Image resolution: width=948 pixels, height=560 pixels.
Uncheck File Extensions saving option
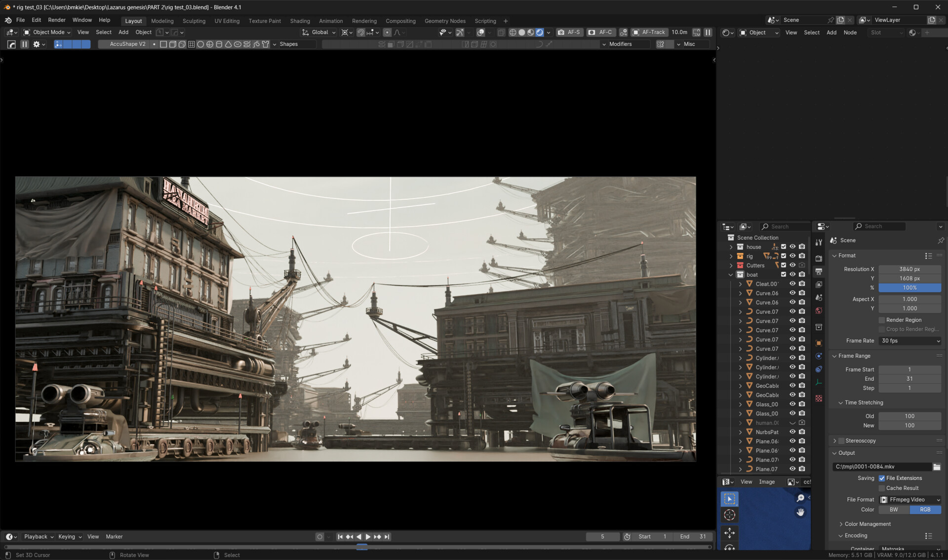pyautogui.click(x=882, y=478)
